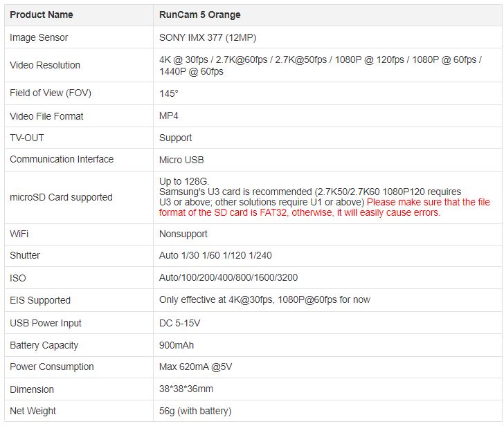
Task: Click the 'Image Sensor' label
Action: pyautogui.click(x=39, y=37)
